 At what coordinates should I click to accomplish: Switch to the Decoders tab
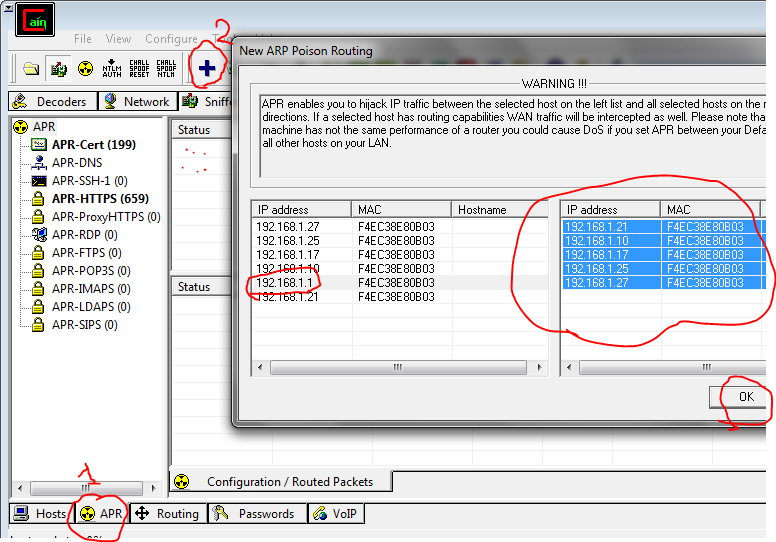click(52, 101)
